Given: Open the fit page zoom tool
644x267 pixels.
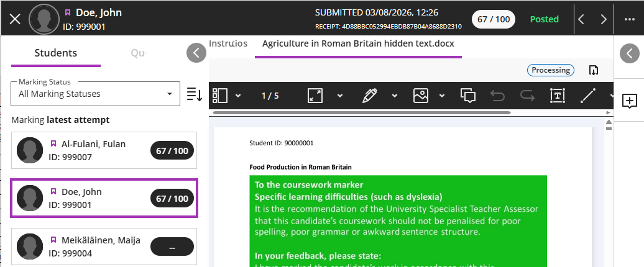Looking at the screenshot, I should (x=315, y=96).
